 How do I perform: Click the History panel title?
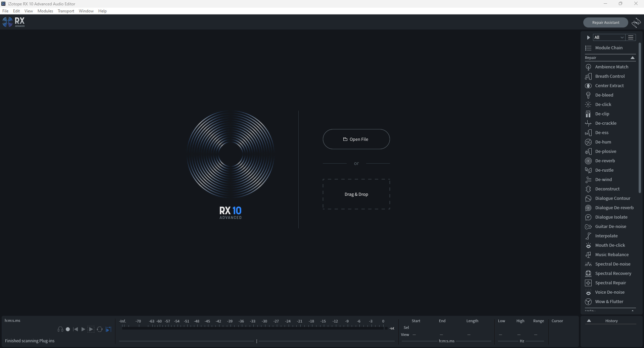pos(611,321)
